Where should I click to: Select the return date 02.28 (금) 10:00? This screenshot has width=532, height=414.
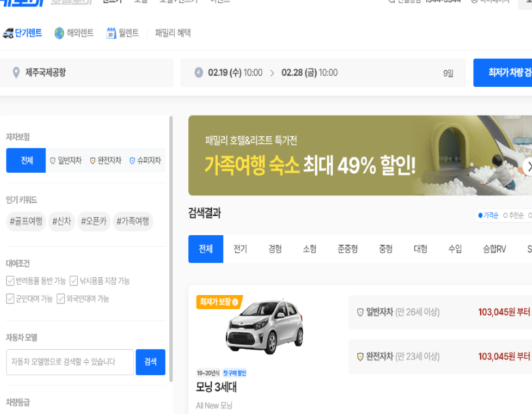309,73
